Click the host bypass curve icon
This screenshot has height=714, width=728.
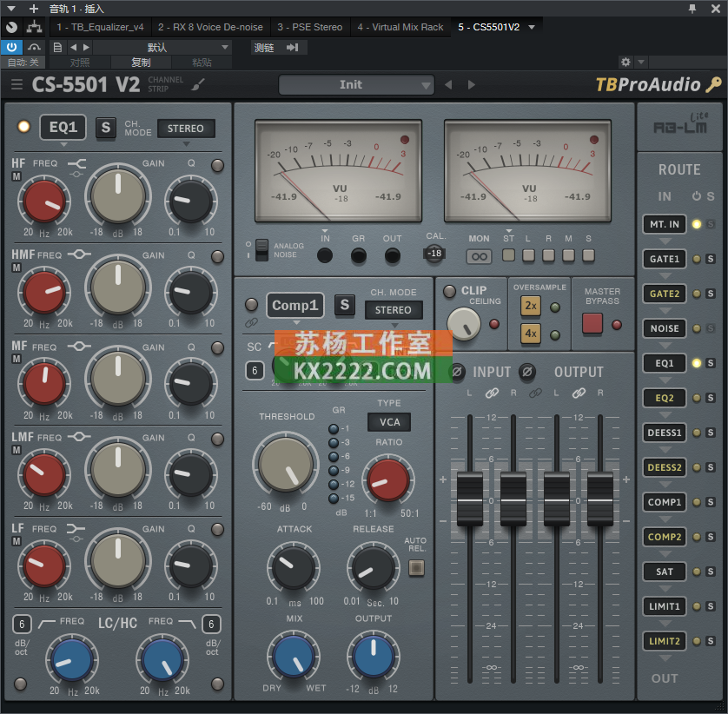coord(33,48)
